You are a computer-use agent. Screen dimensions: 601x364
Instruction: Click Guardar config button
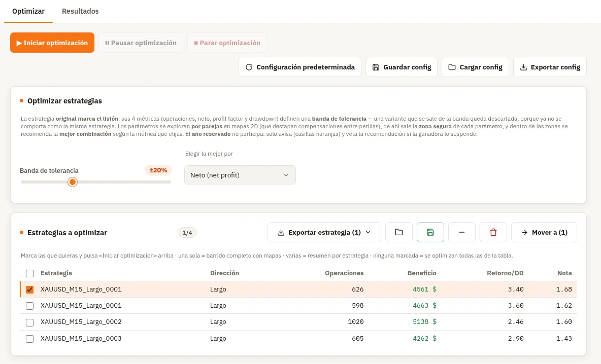(402, 67)
